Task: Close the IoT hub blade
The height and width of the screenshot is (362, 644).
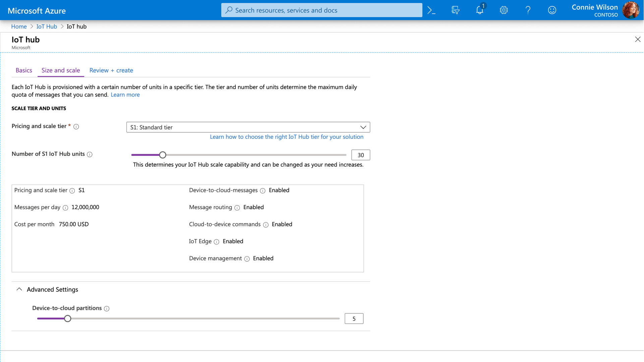Action: tap(638, 40)
